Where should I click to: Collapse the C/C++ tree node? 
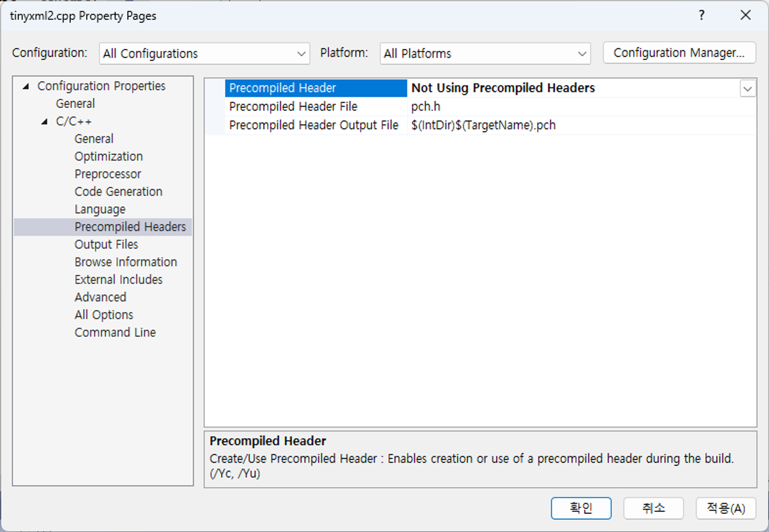pos(45,122)
